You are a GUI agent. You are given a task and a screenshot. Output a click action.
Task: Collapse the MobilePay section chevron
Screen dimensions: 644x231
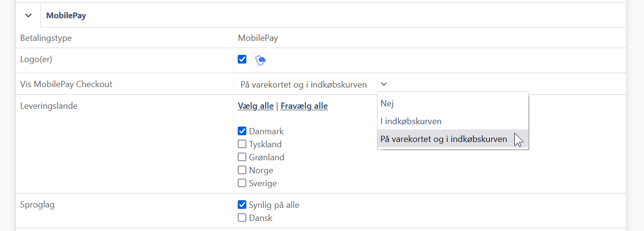pos(28,15)
